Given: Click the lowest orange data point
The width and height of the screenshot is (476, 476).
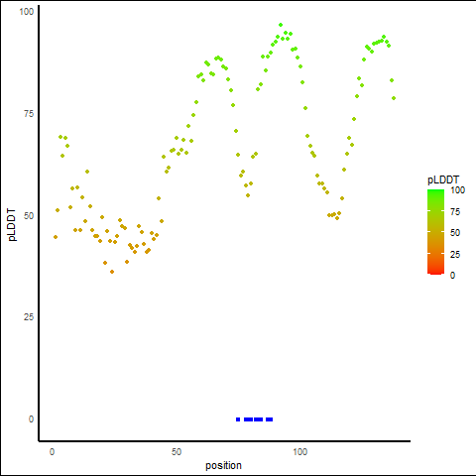Looking at the screenshot, I should [112, 272].
